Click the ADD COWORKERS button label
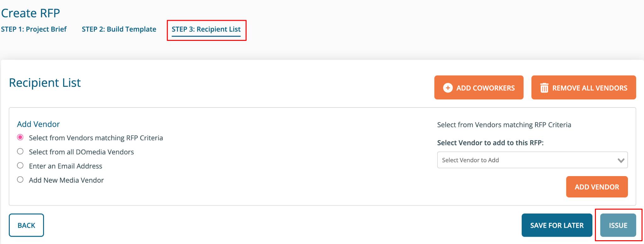 click(486, 88)
